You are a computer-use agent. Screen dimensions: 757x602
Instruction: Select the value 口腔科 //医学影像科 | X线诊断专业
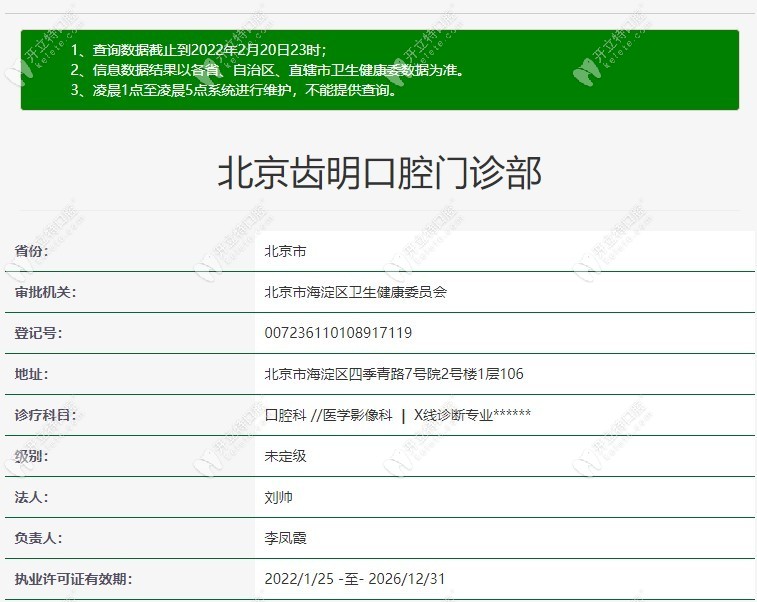coord(397,415)
